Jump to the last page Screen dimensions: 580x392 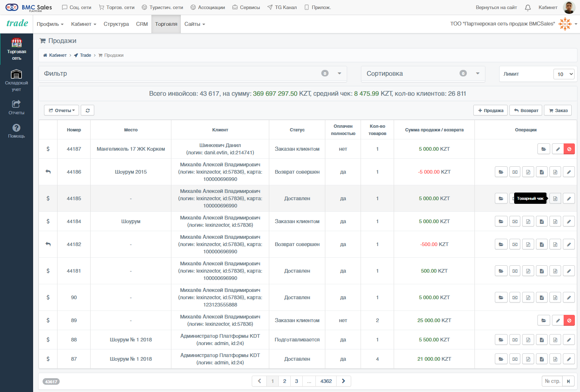pos(568,381)
